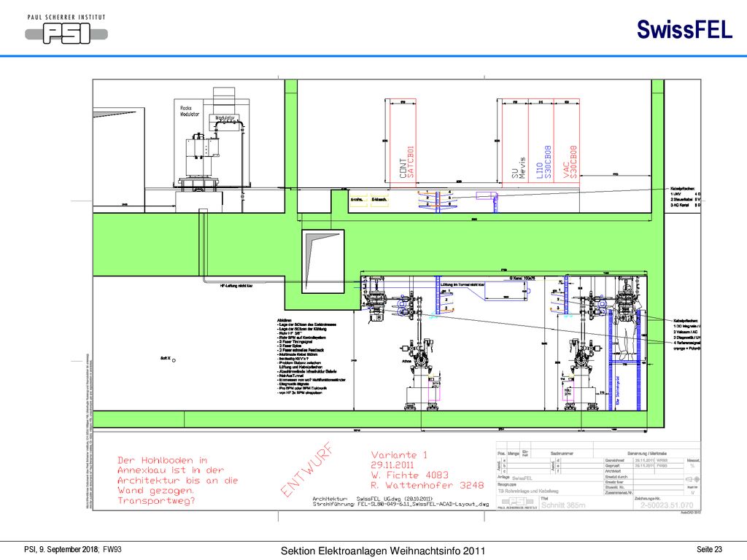This screenshot has height=560, width=747.
Task: Select 'Sektion Elektroanlagen Weihnachtsinfo 2011' footer title
Action: coord(382,551)
